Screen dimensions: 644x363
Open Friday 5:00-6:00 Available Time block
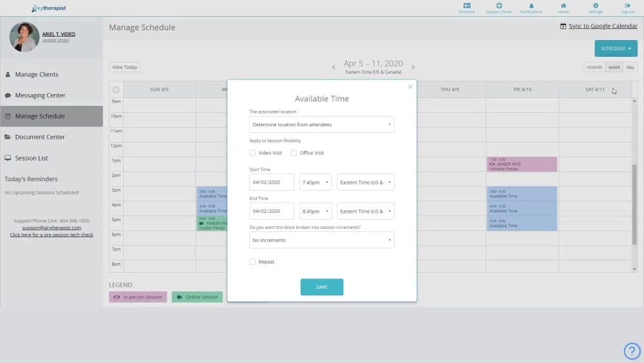coord(522,224)
